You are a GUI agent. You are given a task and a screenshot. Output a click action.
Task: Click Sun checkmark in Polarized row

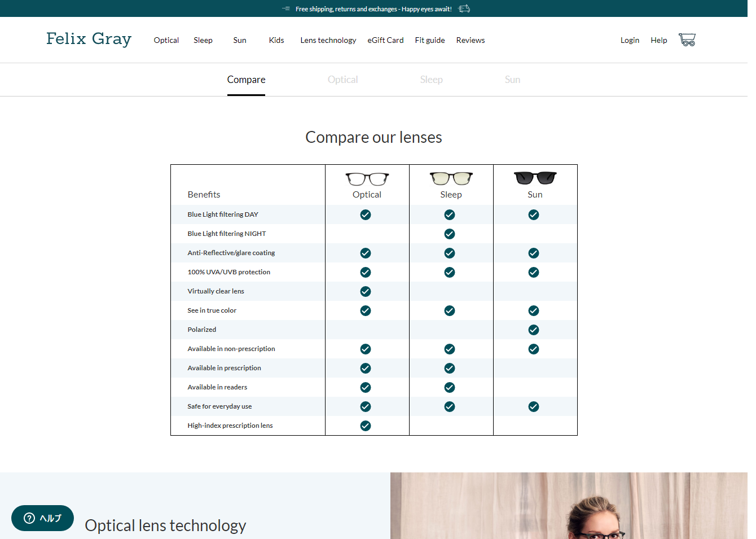(x=534, y=330)
